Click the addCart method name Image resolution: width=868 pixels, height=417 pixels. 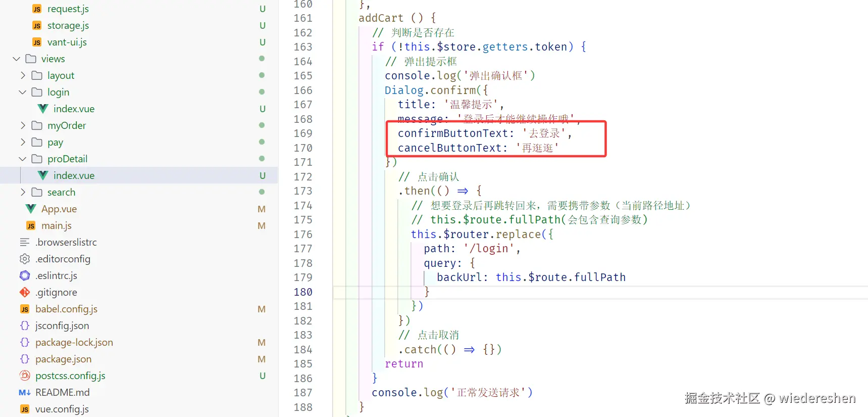tap(381, 18)
